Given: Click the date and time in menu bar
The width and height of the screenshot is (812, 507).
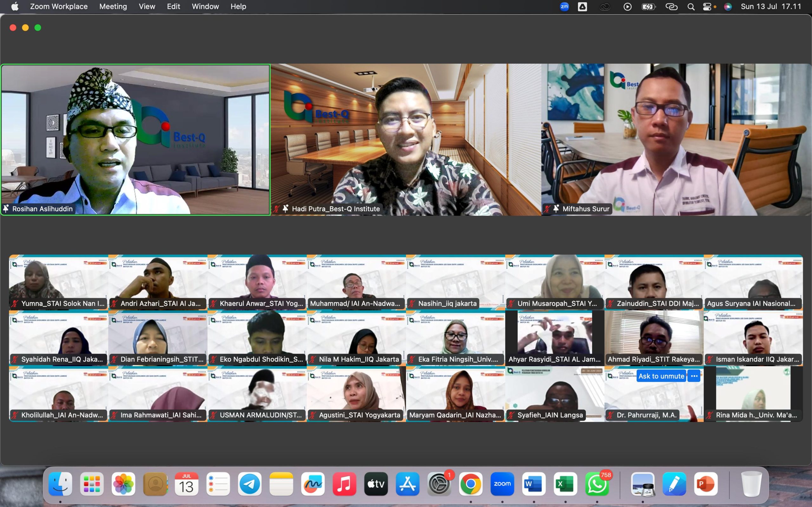Looking at the screenshot, I should tap(770, 7).
